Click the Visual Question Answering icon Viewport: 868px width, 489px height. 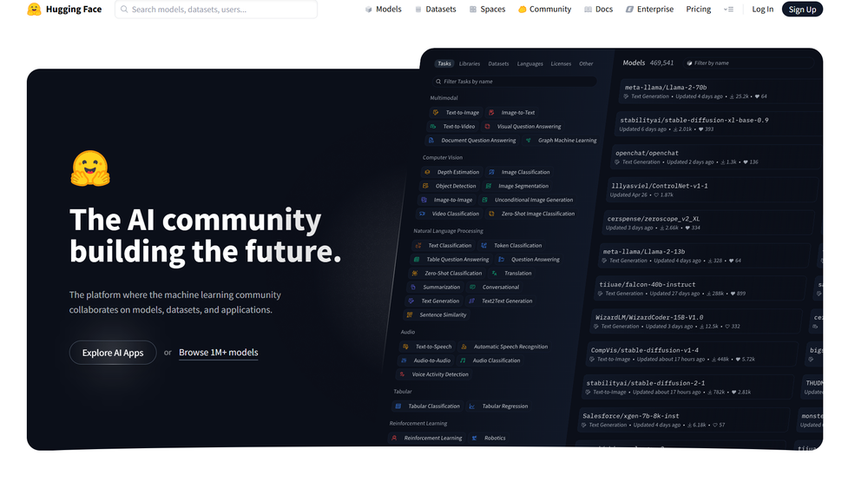click(488, 126)
